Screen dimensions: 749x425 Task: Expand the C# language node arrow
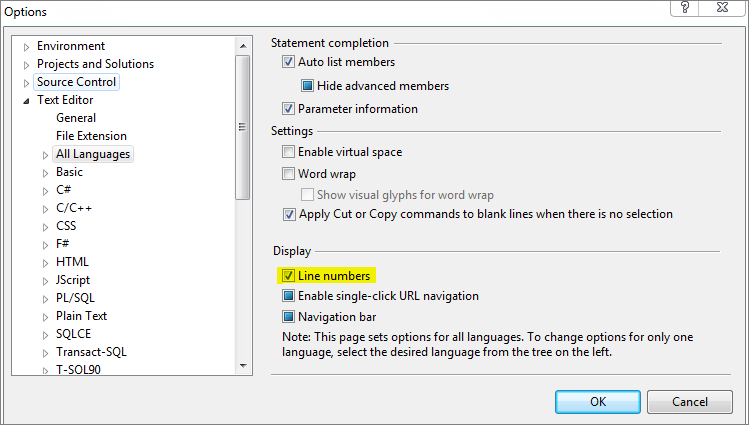(x=45, y=190)
